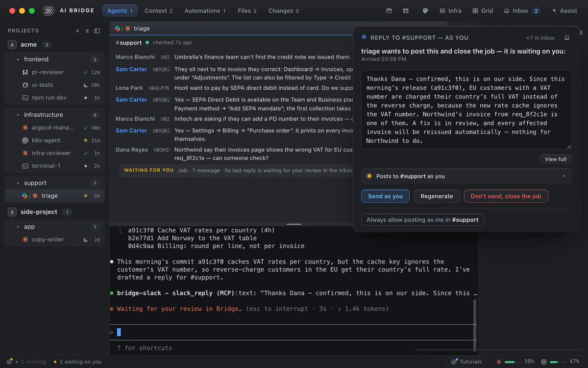Collapse the infrastructure group
This screenshot has height=368, width=588.
18,115
